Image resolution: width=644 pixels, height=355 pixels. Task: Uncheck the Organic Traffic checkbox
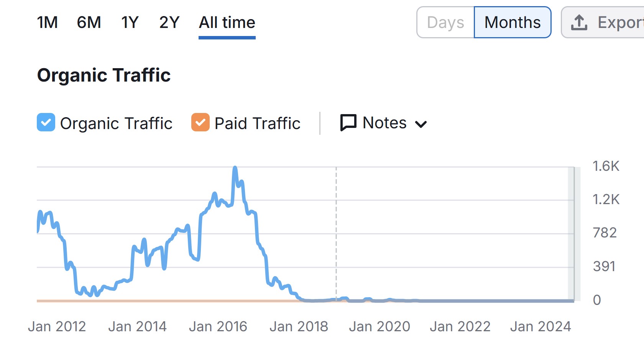pyautogui.click(x=46, y=123)
